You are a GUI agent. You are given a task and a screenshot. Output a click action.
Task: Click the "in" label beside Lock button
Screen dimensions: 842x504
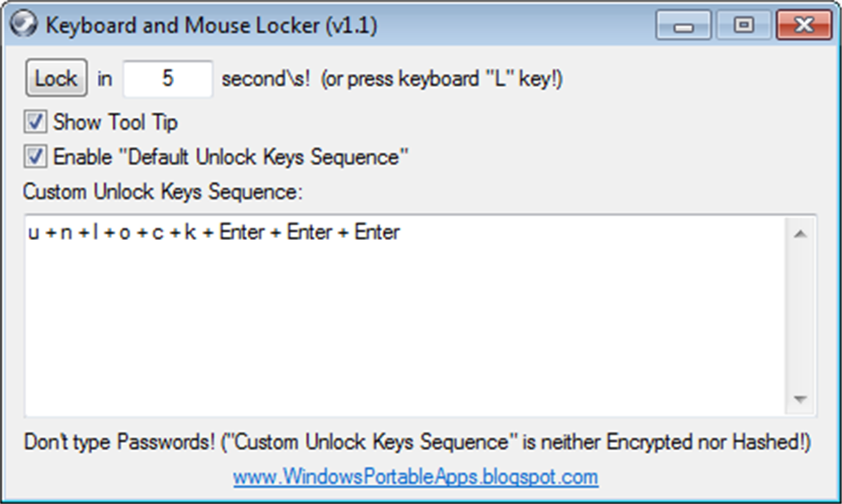(x=104, y=79)
